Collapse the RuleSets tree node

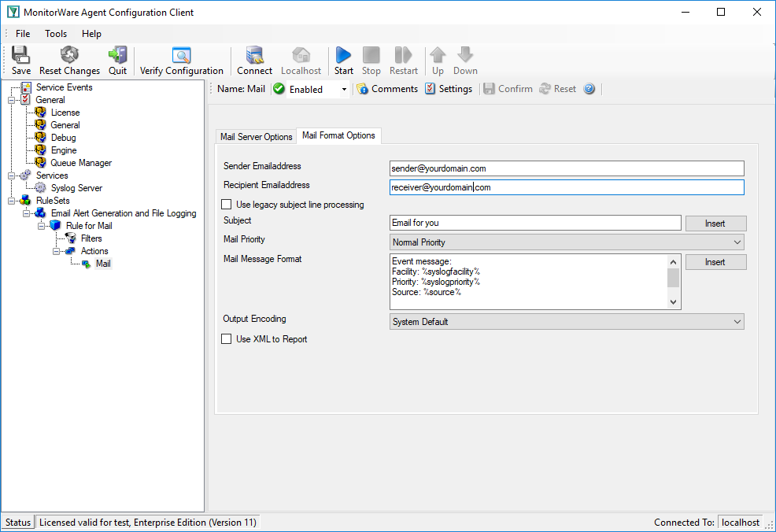pos(11,201)
